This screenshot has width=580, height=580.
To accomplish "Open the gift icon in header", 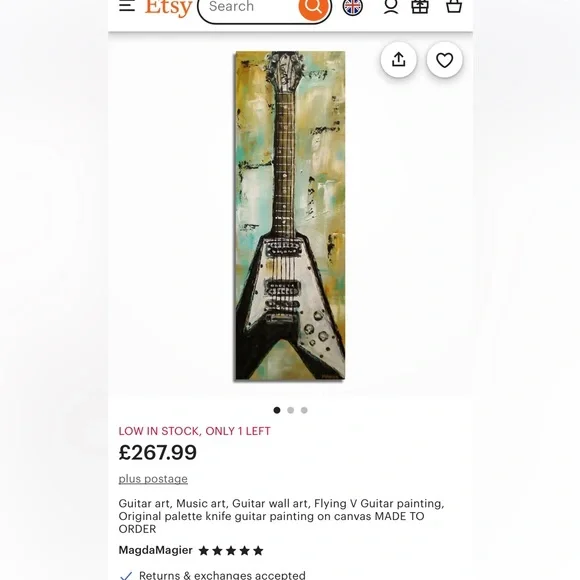I will pos(420,7).
